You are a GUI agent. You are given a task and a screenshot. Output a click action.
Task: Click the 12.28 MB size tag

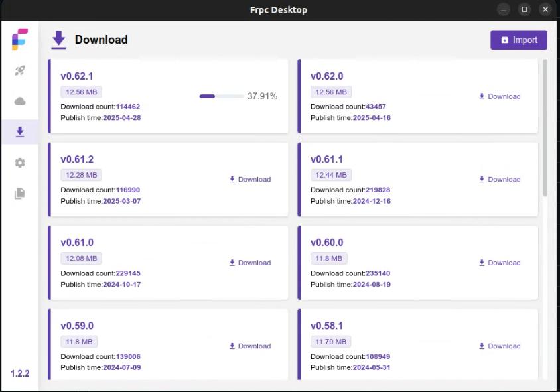pos(82,175)
